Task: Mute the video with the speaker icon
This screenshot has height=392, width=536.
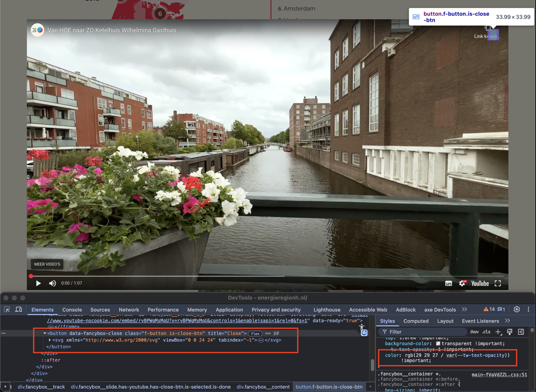Action: click(x=53, y=283)
